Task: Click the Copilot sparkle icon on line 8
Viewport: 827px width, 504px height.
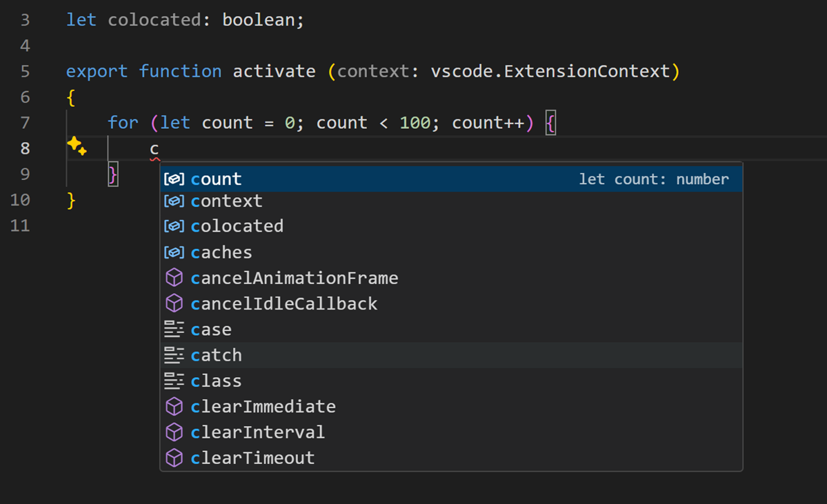Action: pyautogui.click(x=77, y=146)
